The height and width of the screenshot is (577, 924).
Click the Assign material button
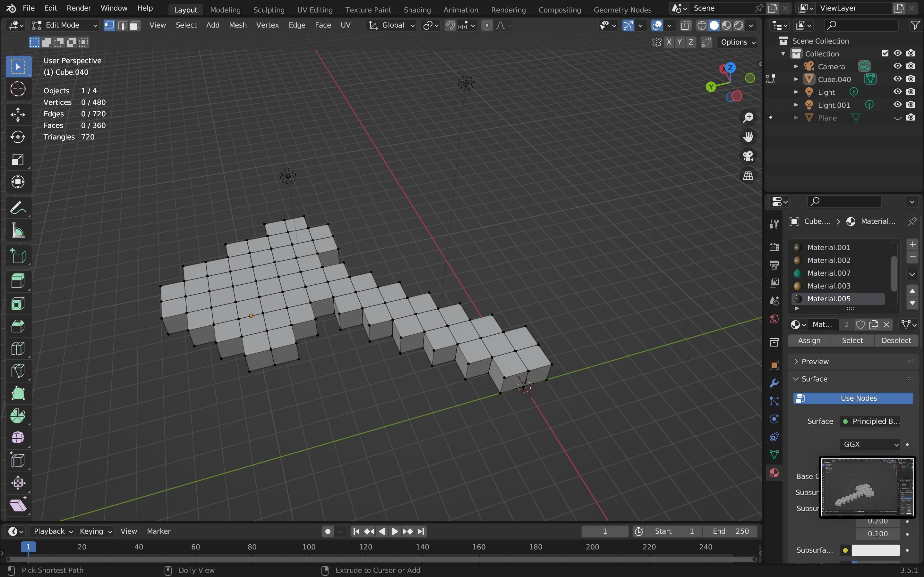pos(809,340)
